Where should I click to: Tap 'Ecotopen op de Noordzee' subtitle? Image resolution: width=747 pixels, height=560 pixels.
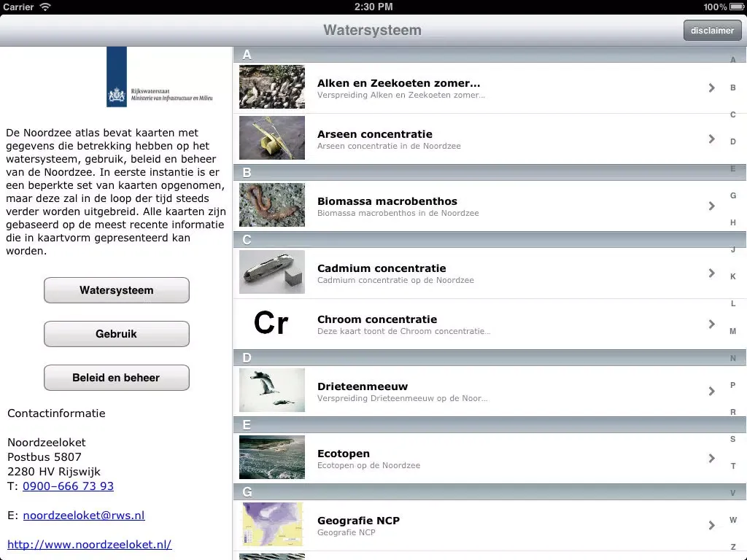tap(368, 465)
